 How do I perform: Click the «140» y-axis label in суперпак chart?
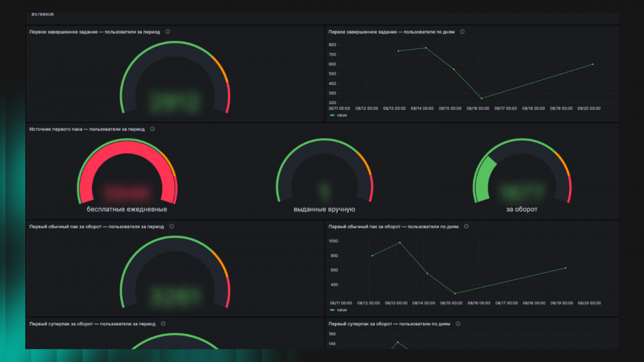[332, 344]
